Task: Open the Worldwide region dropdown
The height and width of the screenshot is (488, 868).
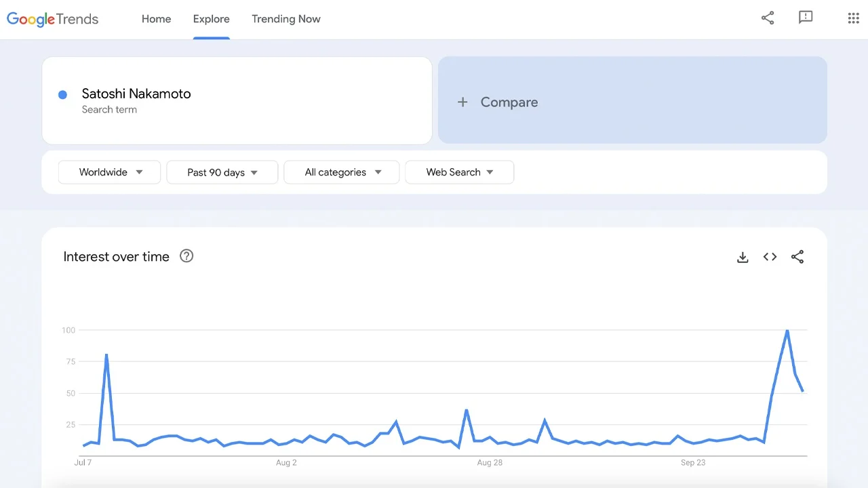Action: (x=109, y=172)
